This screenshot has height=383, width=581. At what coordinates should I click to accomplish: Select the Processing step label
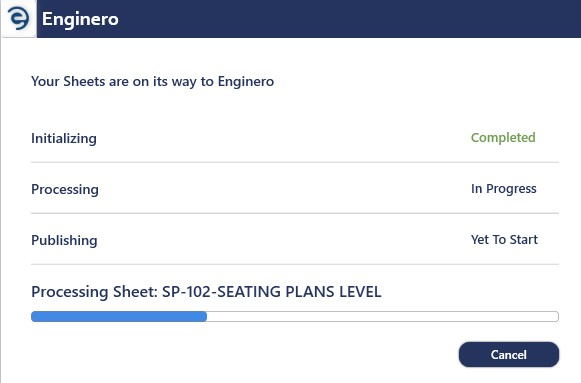pyautogui.click(x=65, y=189)
